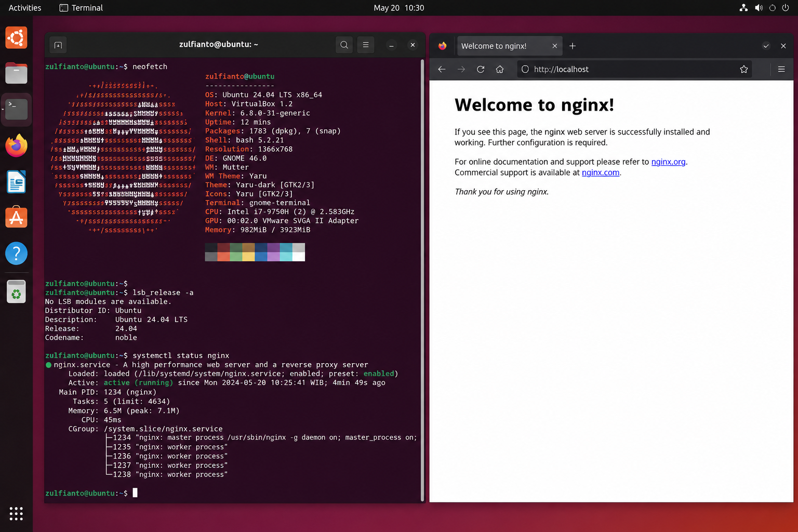Open list all tabs dropdown

click(766, 46)
